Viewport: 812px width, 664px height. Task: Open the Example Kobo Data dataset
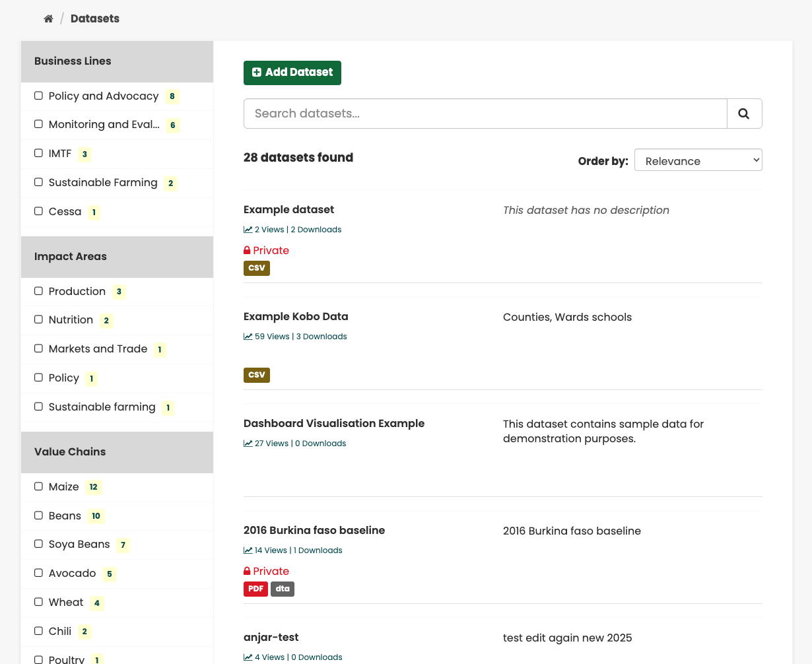tap(296, 317)
